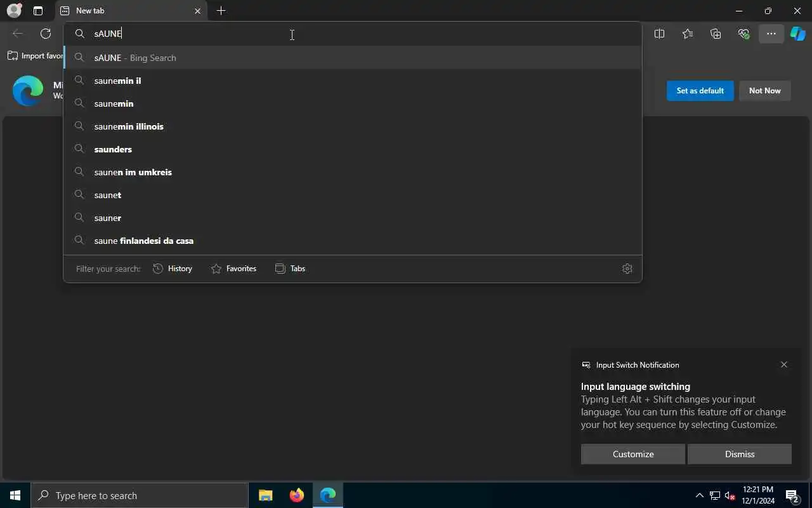Image resolution: width=812 pixels, height=508 pixels.
Task: Dismiss the input language notification
Action: coord(740,454)
